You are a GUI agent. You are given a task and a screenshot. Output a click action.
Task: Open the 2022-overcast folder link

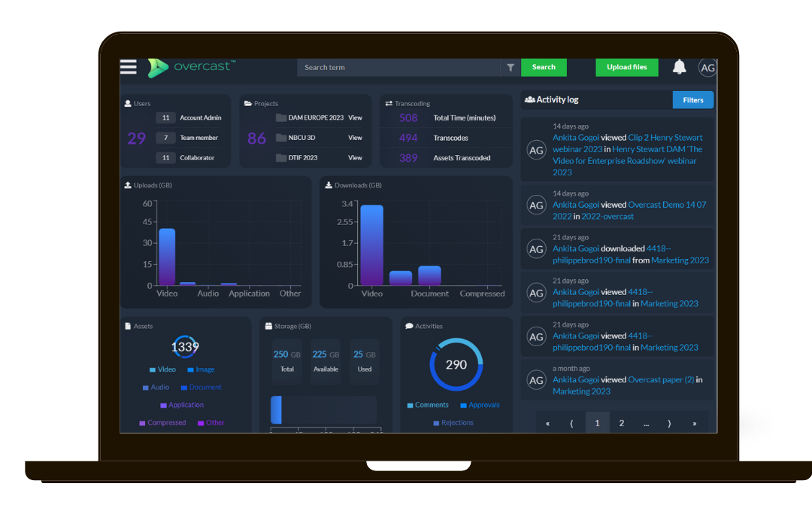point(607,216)
